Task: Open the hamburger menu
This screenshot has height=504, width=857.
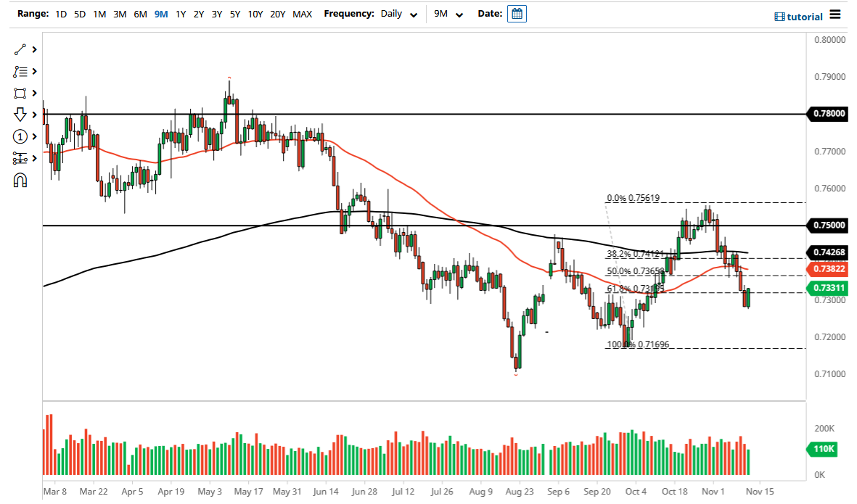Action: [x=835, y=15]
